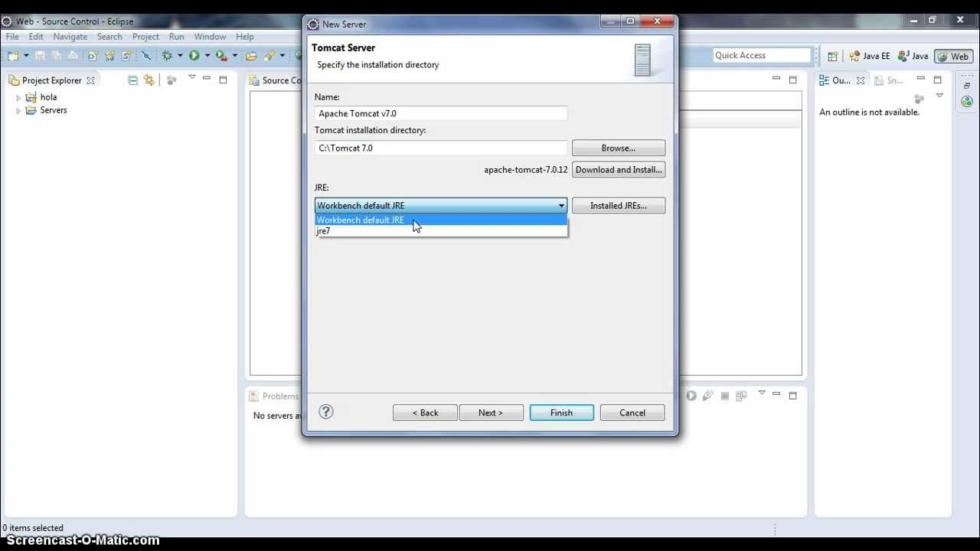Screen dimensions: 980x551
Task: Click Collapse All in Project Explorer
Action: 132,80
